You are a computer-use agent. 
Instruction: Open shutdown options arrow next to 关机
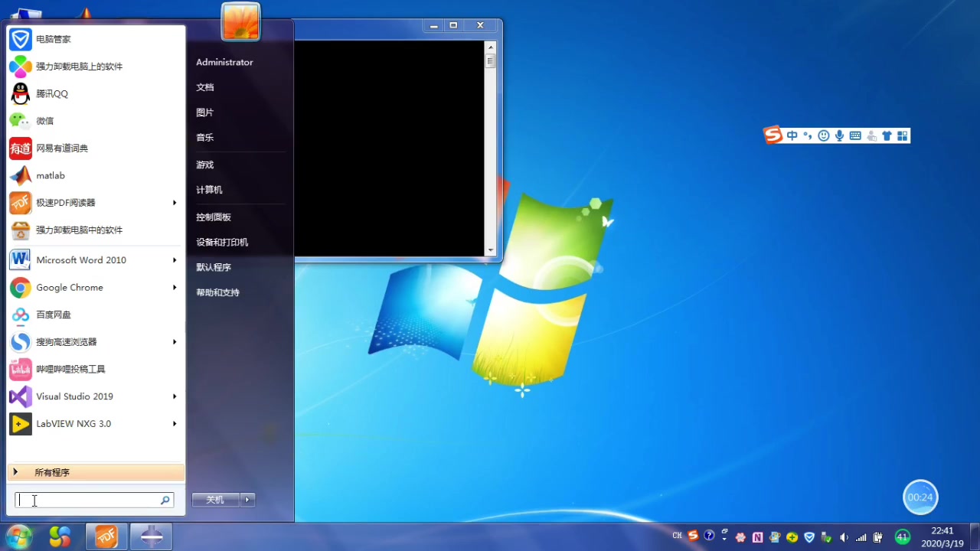(247, 500)
